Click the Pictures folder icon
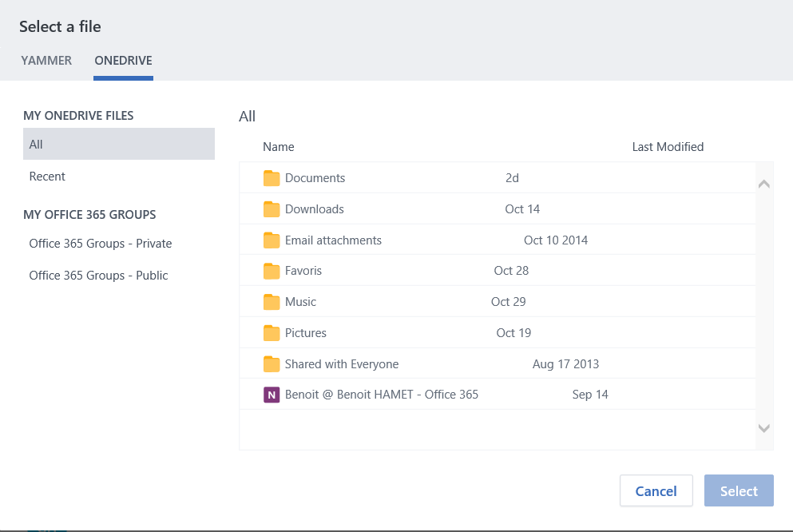The width and height of the screenshot is (793, 532). (272, 333)
